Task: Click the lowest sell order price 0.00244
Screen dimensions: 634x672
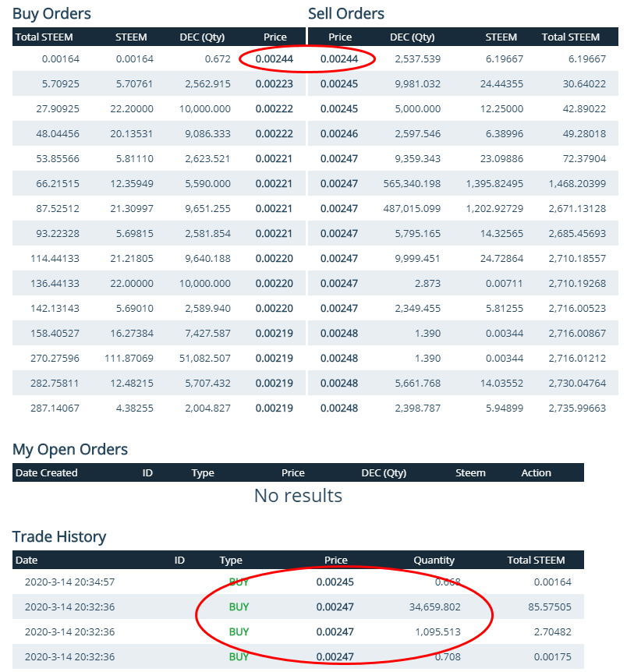Action: pyautogui.click(x=339, y=58)
